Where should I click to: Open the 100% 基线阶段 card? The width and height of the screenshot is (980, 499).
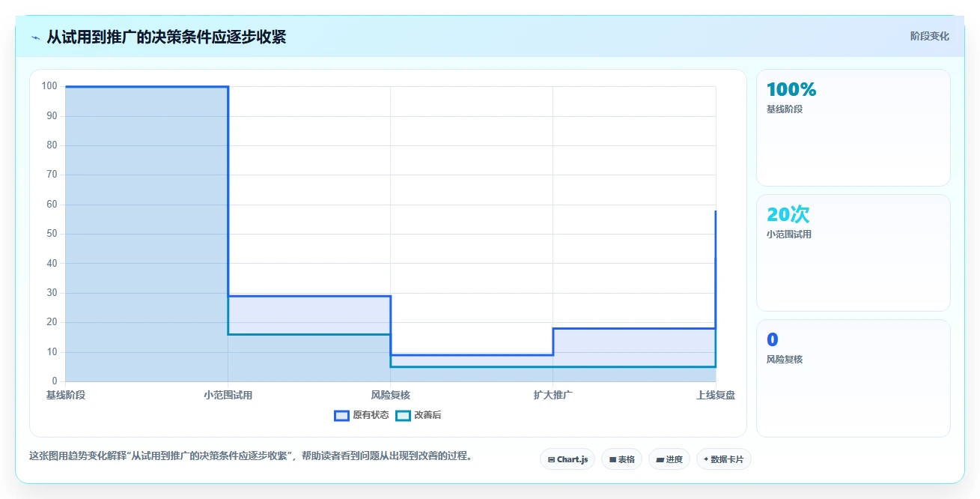(853, 127)
